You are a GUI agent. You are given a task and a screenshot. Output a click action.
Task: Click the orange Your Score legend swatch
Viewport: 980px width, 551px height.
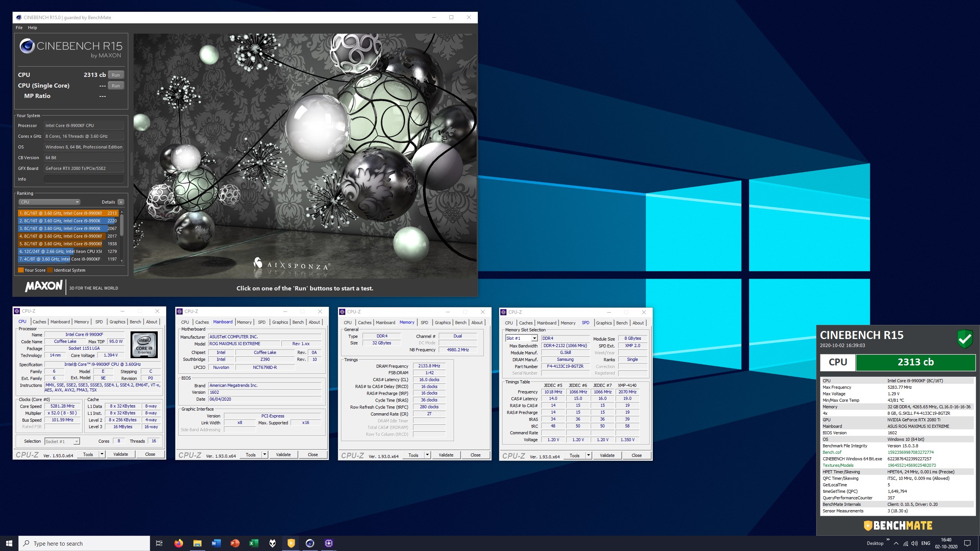[x=21, y=270]
